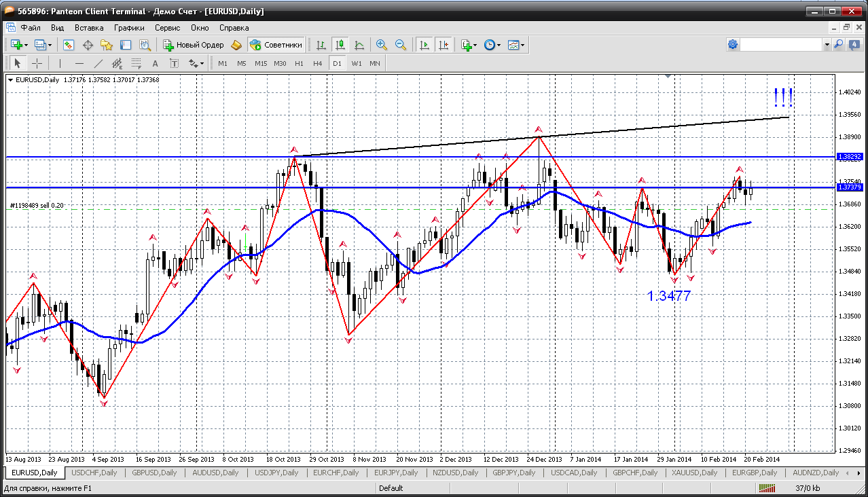Set timeframe to W1
868x497 pixels.
point(357,63)
